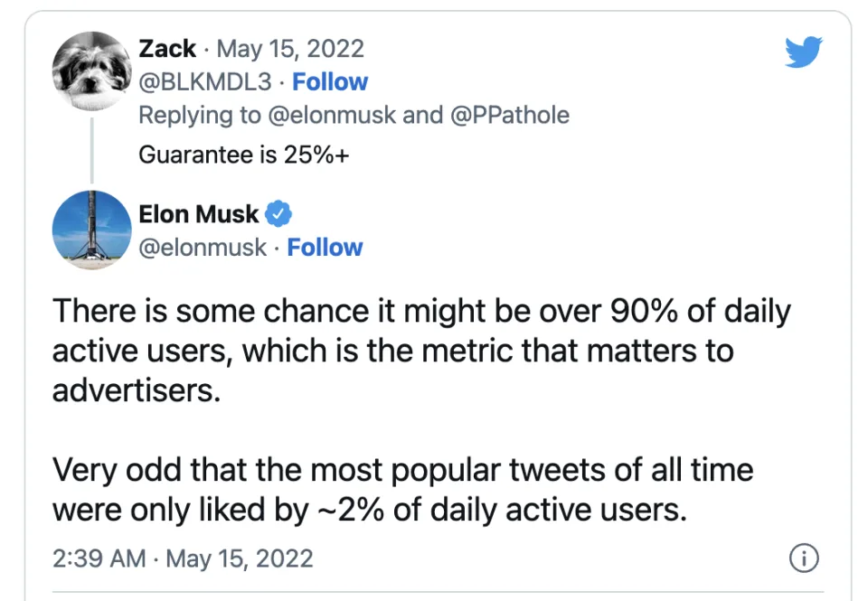Click the "Very odd that the most popular tweets" paragraph
868x601 pixels.
tap(402, 490)
